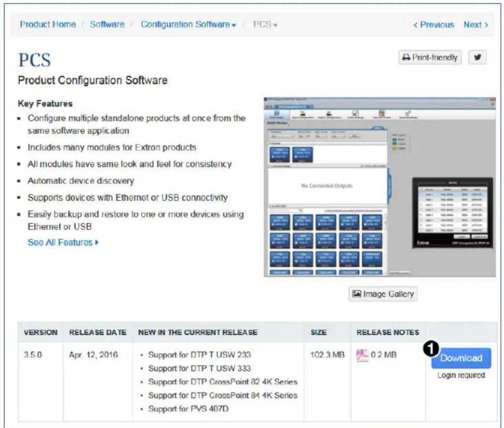Click the RELEASE DATE column header
Image resolution: width=504 pixels, height=428 pixels.
[x=98, y=333]
